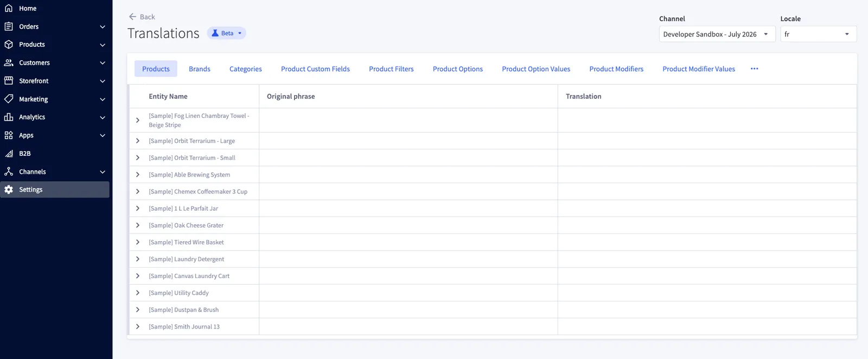The image size is (868, 359).
Task: Expand the Storefront sidebar menu chevron
Action: tap(103, 81)
